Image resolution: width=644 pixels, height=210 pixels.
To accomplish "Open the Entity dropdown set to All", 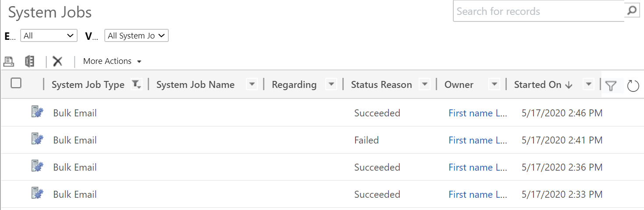I will [x=49, y=36].
